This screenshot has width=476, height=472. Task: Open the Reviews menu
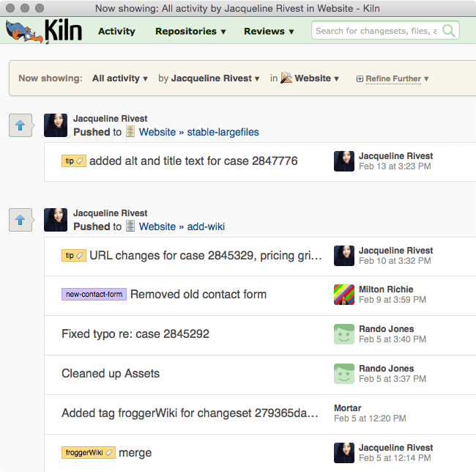269,32
